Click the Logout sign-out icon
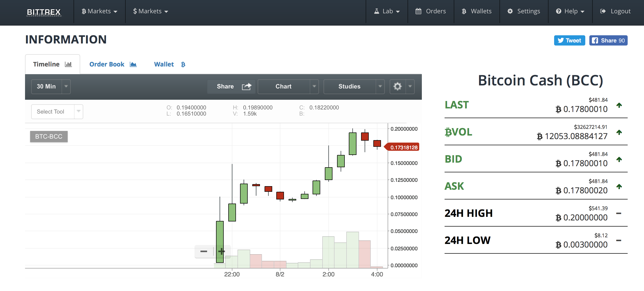The width and height of the screenshot is (644, 291). click(603, 11)
